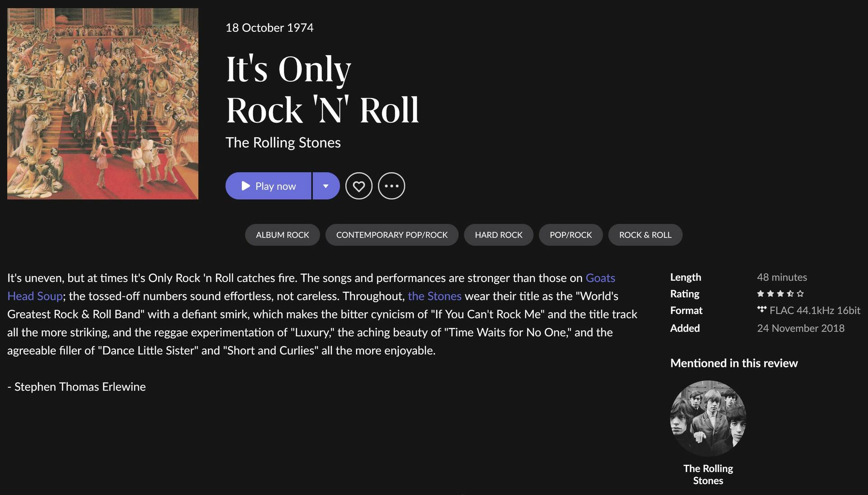The width and height of the screenshot is (868, 495).
Task: Toggle the heart favorite icon
Action: [359, 186]
